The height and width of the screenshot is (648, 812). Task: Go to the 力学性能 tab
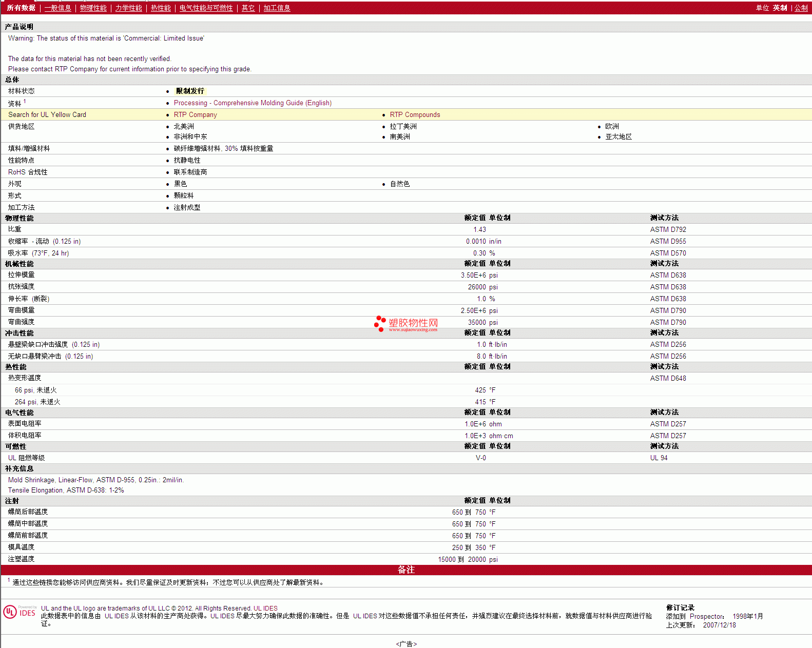(128, 8)
